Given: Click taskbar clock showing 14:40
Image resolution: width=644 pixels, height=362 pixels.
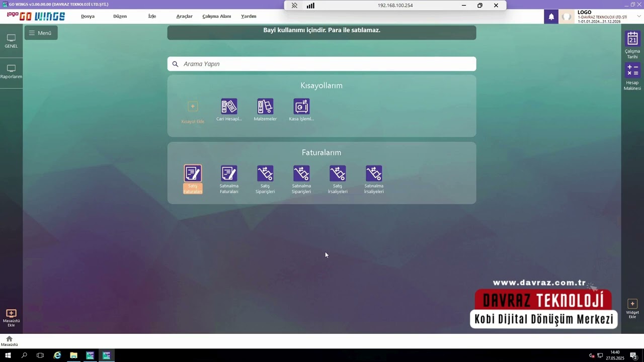Looking at the screenshot, I should click(x=615, y=355).
